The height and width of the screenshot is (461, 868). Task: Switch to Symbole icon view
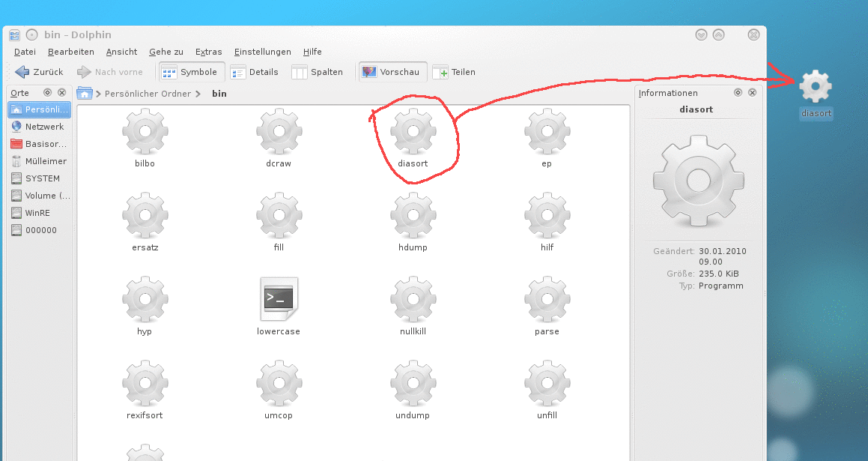[189, 72]
